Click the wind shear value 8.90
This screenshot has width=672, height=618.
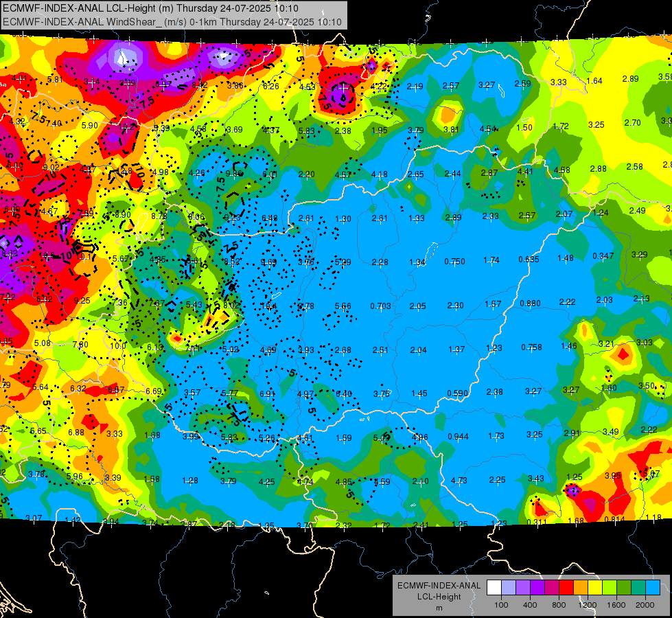coord(123,214)
